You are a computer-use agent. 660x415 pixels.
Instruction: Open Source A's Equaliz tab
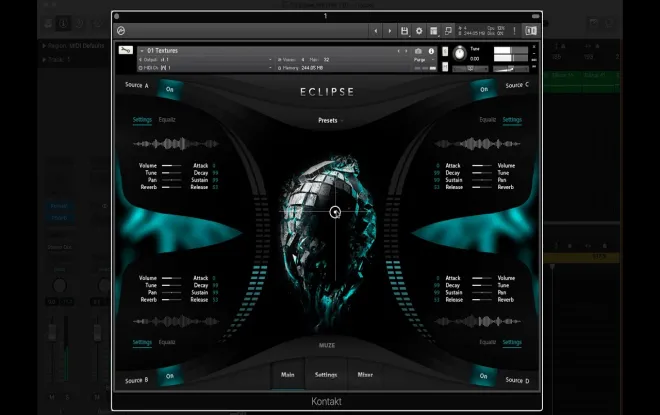pyautogui.click(x=167, y=120)
